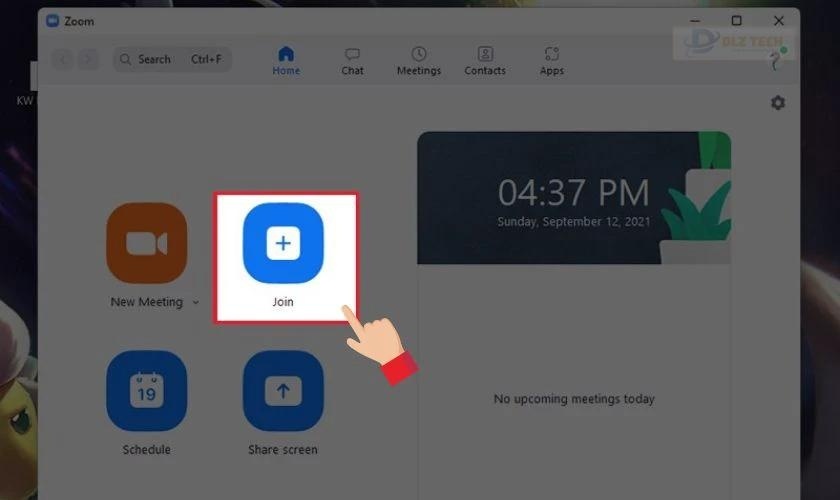The image size is (840, 500).
Task: Click the Share screen arrow icon
Action: tap(283, 391)
